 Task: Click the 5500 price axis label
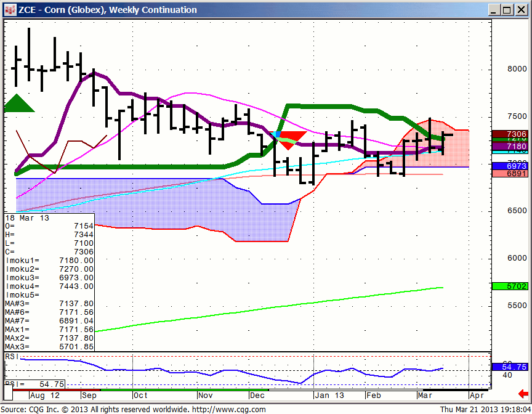click(517, 306)
